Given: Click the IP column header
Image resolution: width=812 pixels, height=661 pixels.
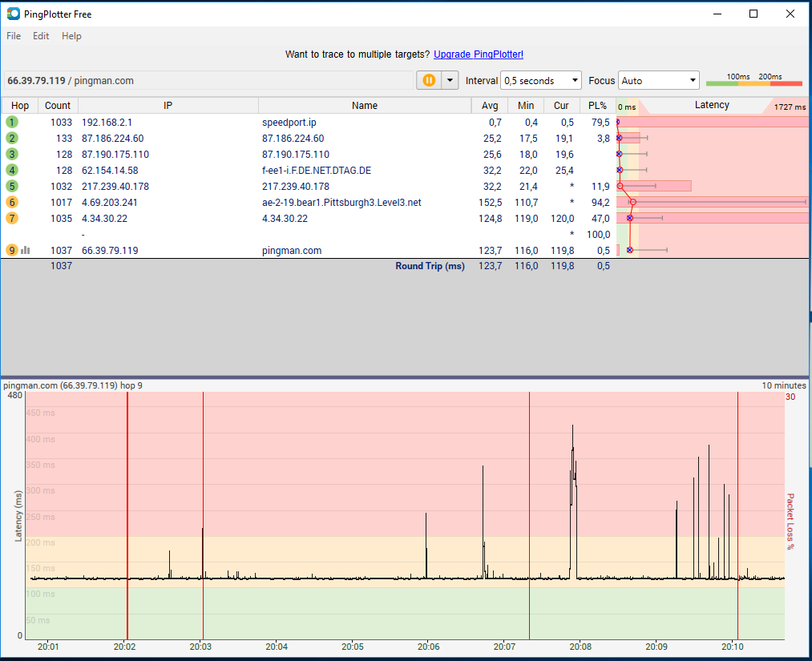Looking at the screenshot, I should tap(168, 106).
